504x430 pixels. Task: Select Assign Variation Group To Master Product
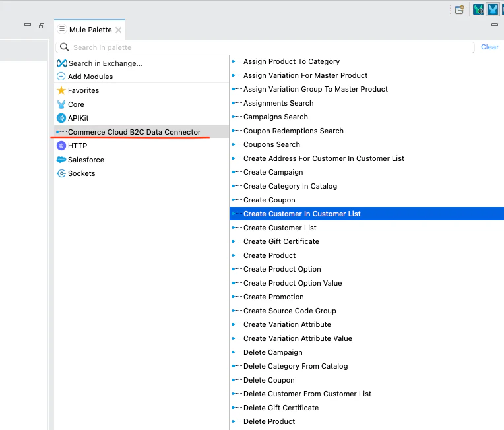click(315, 89)
